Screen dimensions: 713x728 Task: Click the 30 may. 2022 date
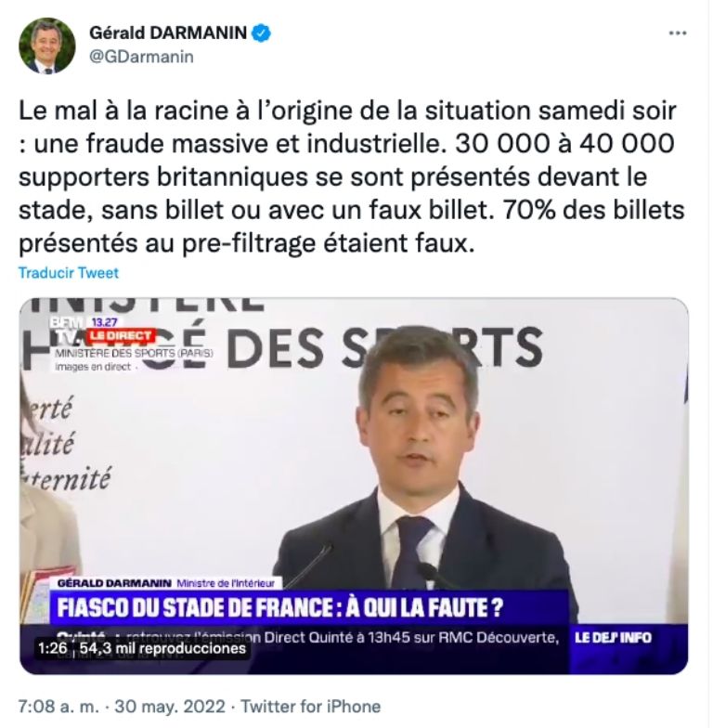[170, 707]
